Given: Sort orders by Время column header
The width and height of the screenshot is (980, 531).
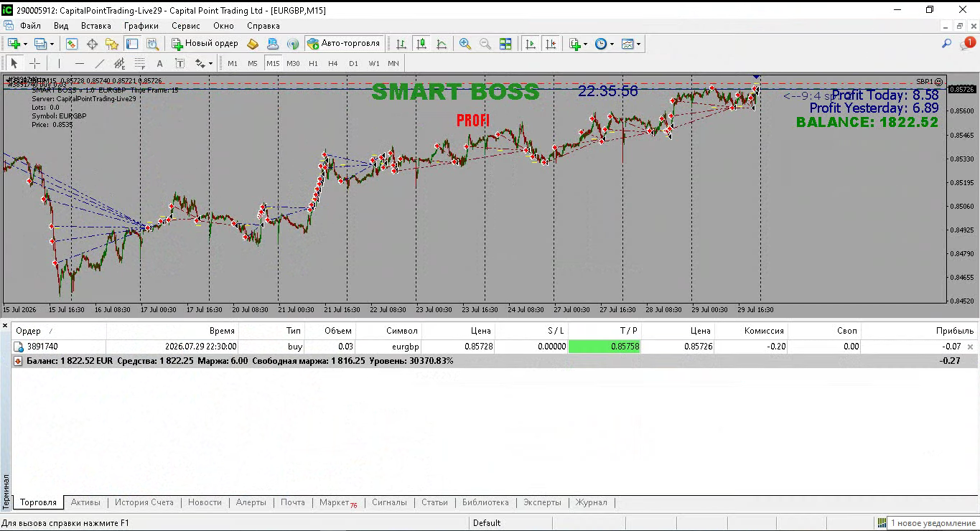Looking at the screenshot, I should (x=172, y=331).
